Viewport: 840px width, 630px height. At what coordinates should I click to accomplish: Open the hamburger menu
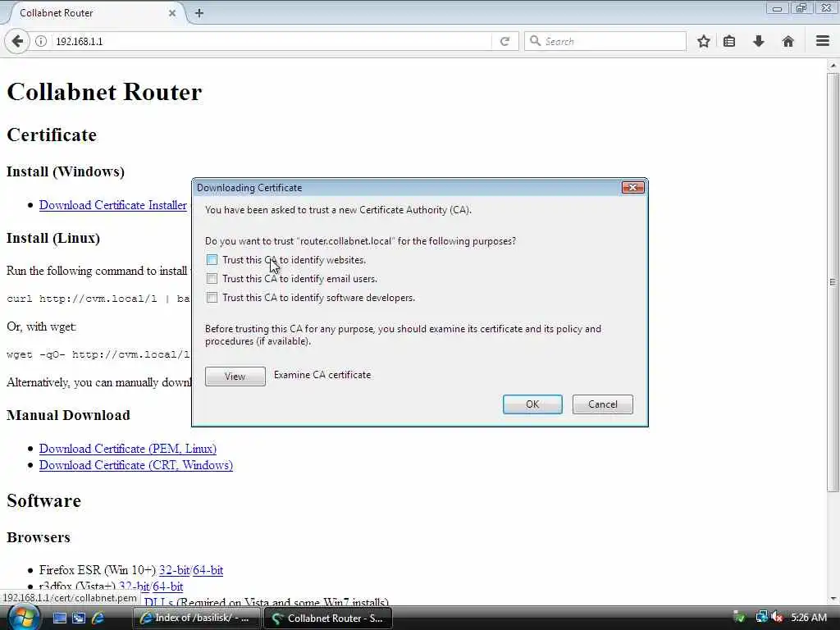coord(822,41)
